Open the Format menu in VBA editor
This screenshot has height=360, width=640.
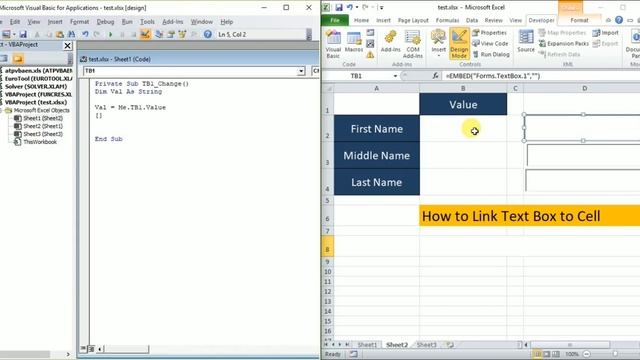coord(79,22)
